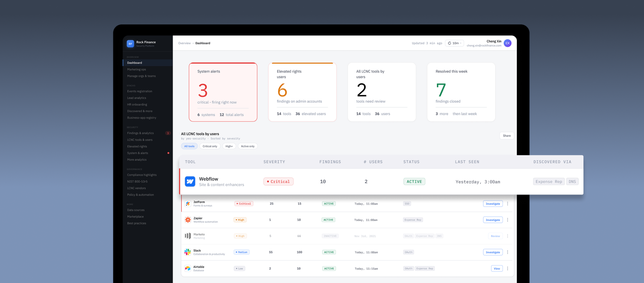Open more options menu for Zapier row
Viewport: 644px width, 283px height.
tap(507, 220)
